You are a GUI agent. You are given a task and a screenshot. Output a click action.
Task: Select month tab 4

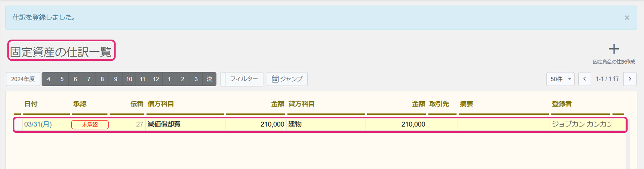tap(49, 79)
